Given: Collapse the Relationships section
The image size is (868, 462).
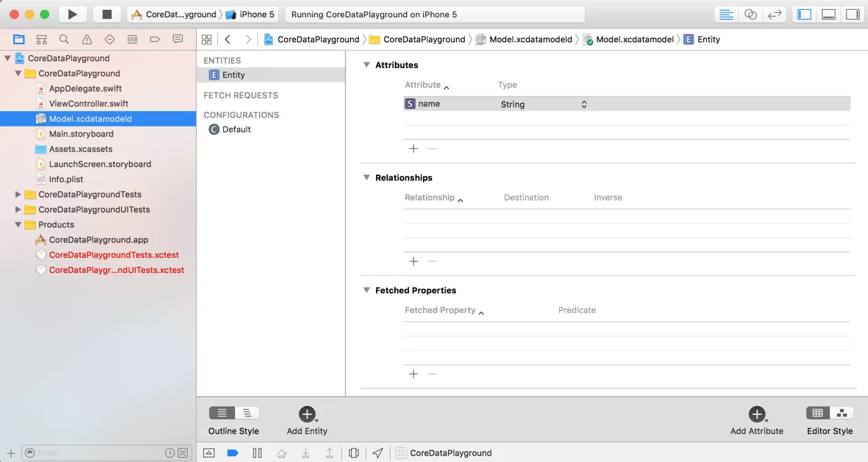Looking at the screenshot, I should pyautogui.click(x=366, y=178).
